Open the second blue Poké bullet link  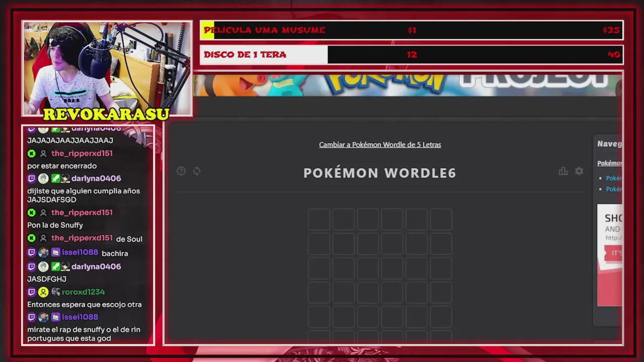pos(614,189)
